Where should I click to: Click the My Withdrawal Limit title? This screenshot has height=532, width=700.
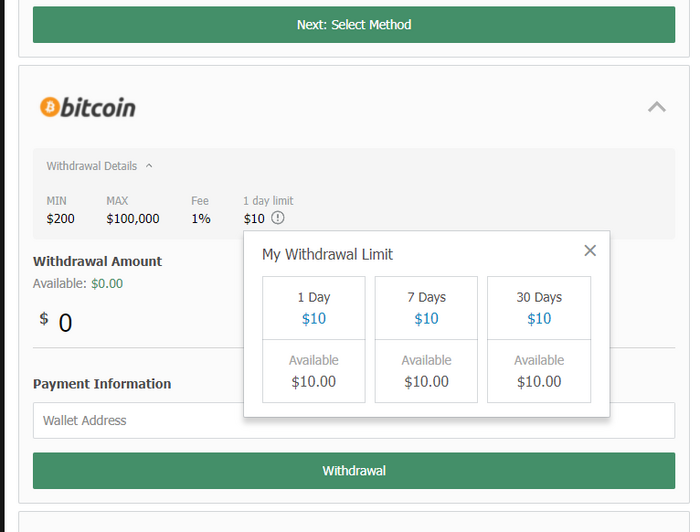point(327,254)
